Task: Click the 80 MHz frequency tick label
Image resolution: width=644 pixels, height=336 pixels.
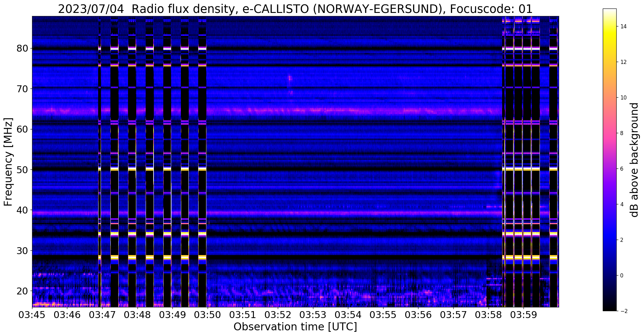Action: click(23, 48)
